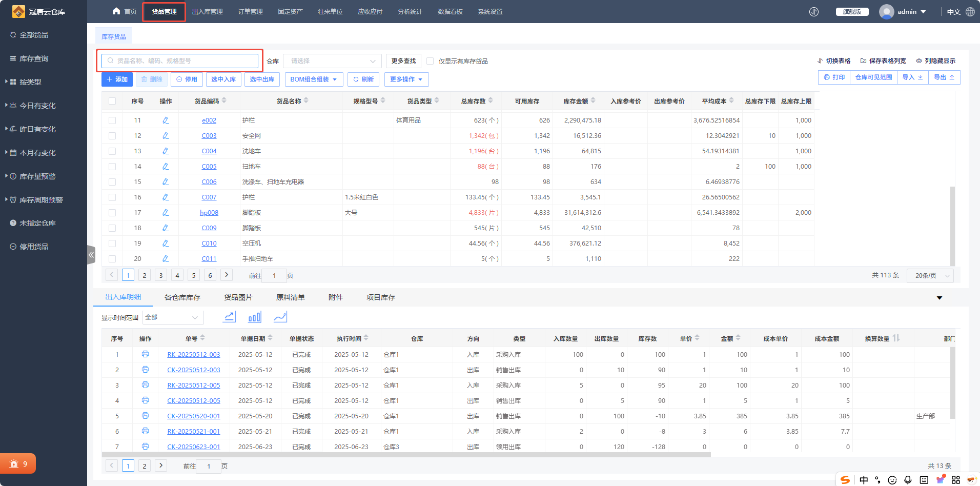Click the home icon in top navigation
The width and height of the screenshot is (980, 486).
tap(116, 11)
